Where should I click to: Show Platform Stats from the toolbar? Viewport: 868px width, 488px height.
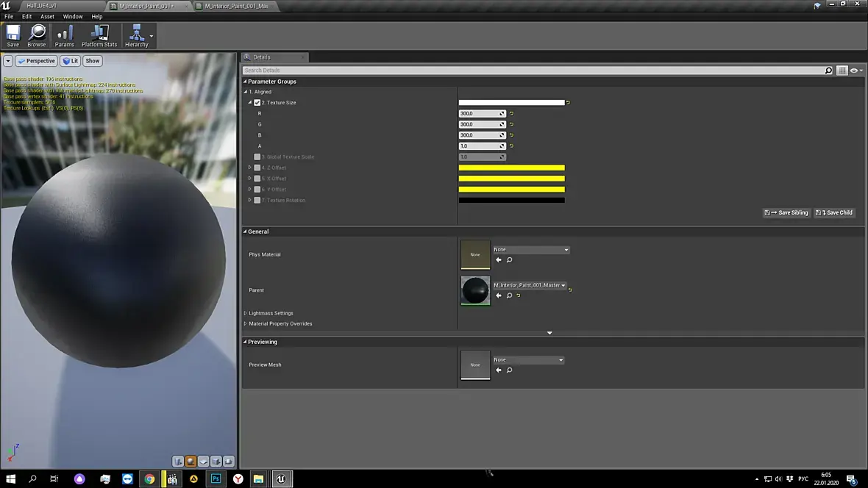coord(99,36)
